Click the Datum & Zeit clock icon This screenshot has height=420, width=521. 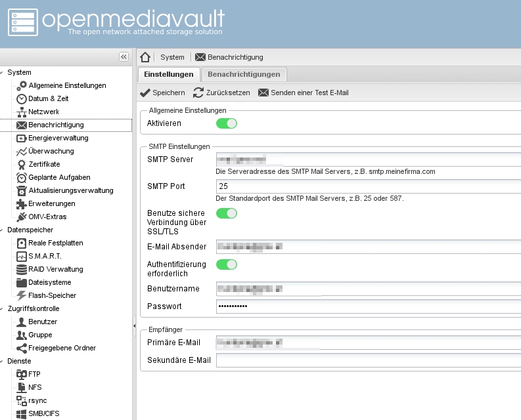(x=22, y=98)
